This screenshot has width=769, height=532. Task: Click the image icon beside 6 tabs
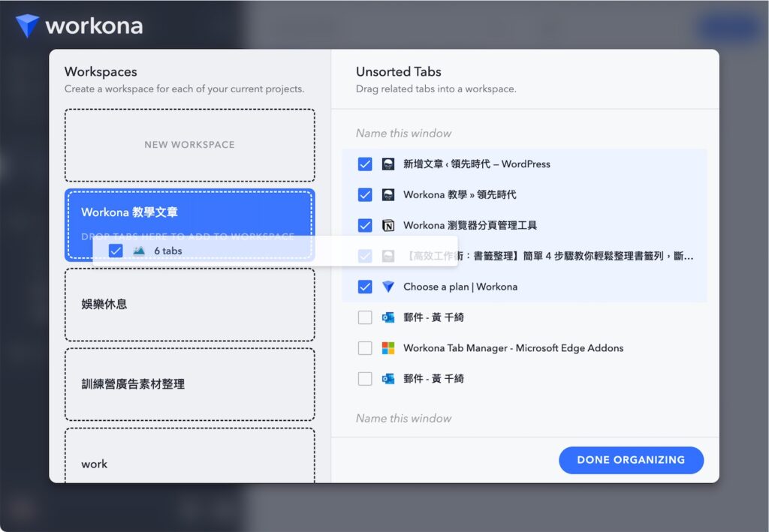139,251
